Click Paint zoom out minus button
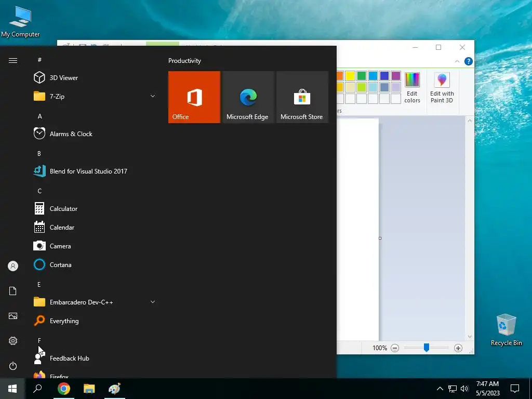The height and width of the screenshot is (399, 532). pyautogui.click(x=395, y=348)
